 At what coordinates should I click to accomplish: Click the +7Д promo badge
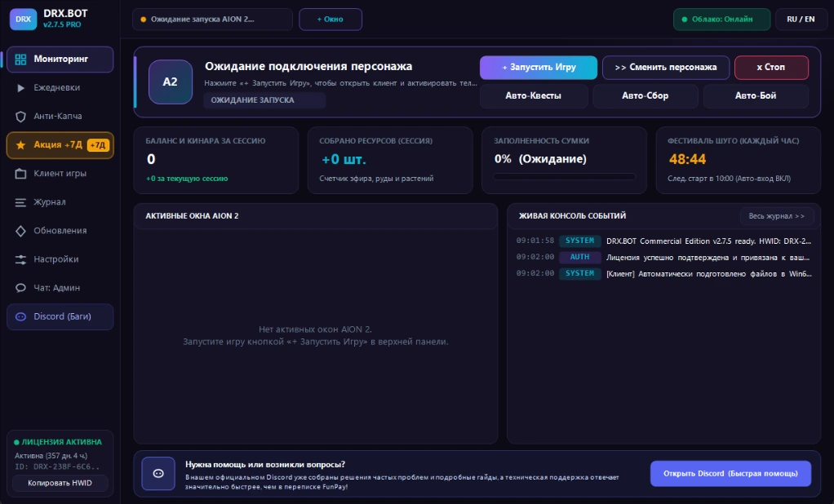98,145
